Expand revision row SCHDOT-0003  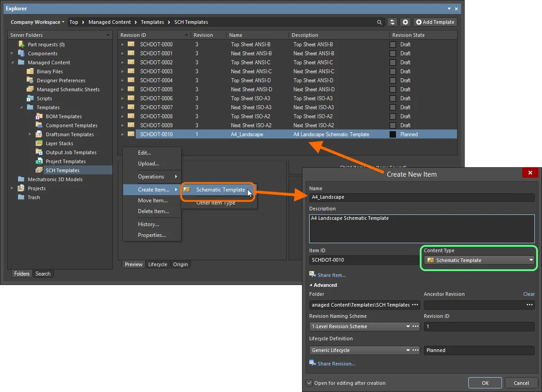tap(123, 71)
